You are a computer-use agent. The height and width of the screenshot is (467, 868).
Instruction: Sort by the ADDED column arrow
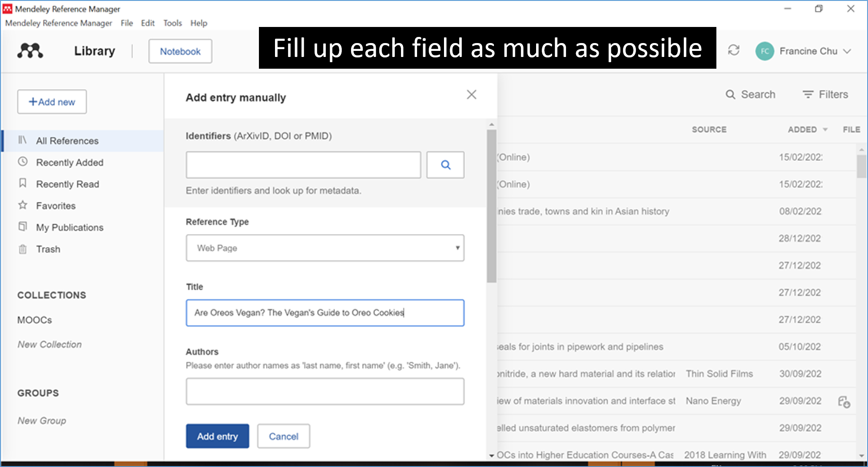(825, 130)
